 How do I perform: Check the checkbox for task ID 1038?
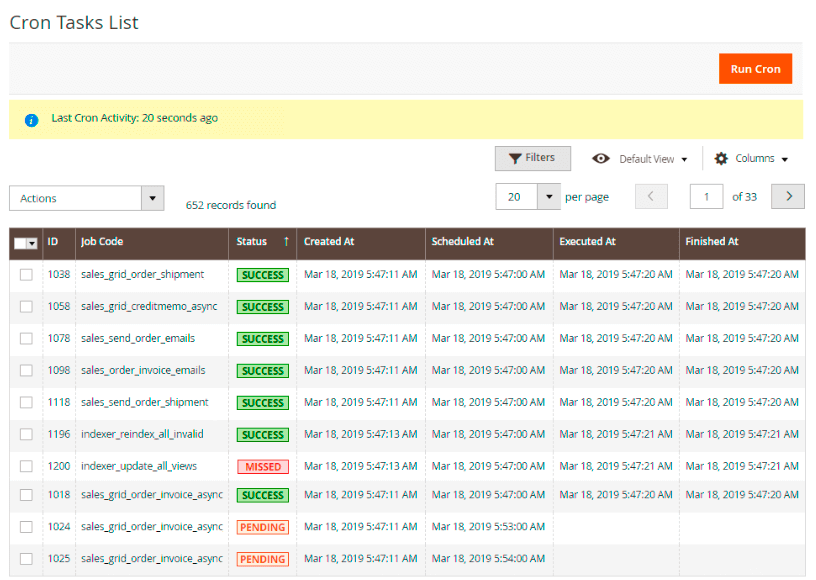26,274
